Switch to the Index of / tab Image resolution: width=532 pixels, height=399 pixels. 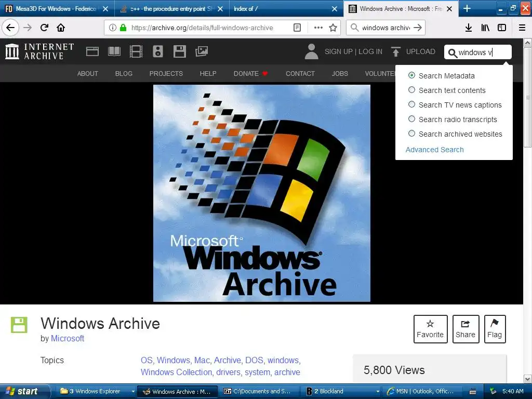pos(286,9)
